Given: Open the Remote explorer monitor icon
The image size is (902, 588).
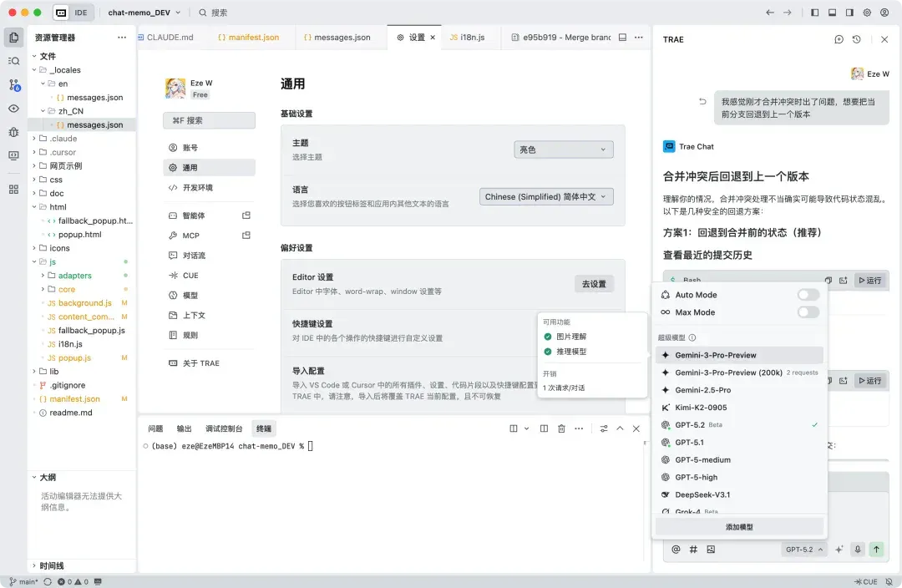Looking at the screenshot, I should 14,155.
